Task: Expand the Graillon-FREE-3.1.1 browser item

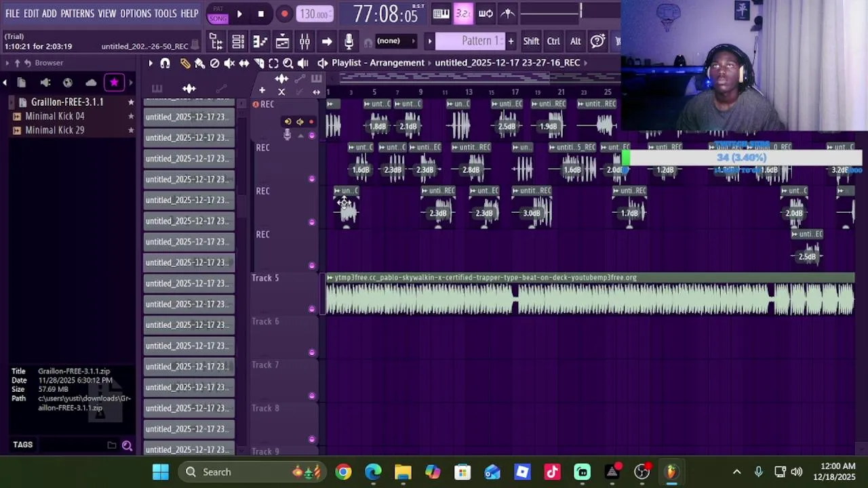Action: (x=12, y=102)
